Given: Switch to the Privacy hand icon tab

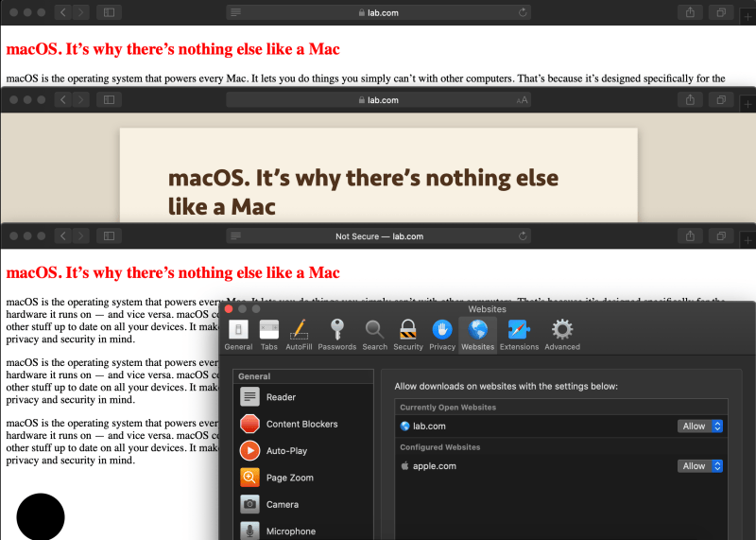Looking at the screenshot, I should click(442, 335).
